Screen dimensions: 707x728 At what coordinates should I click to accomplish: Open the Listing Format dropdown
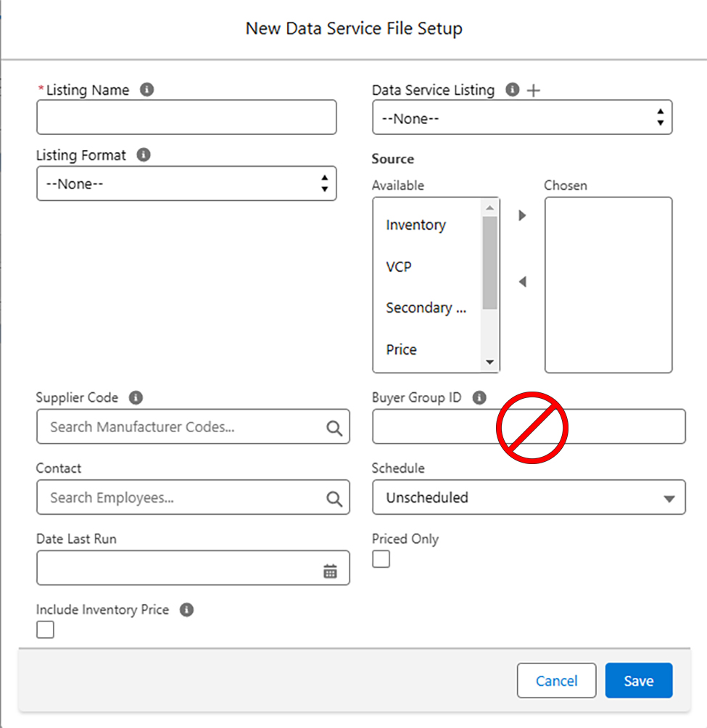click(186, 183)
